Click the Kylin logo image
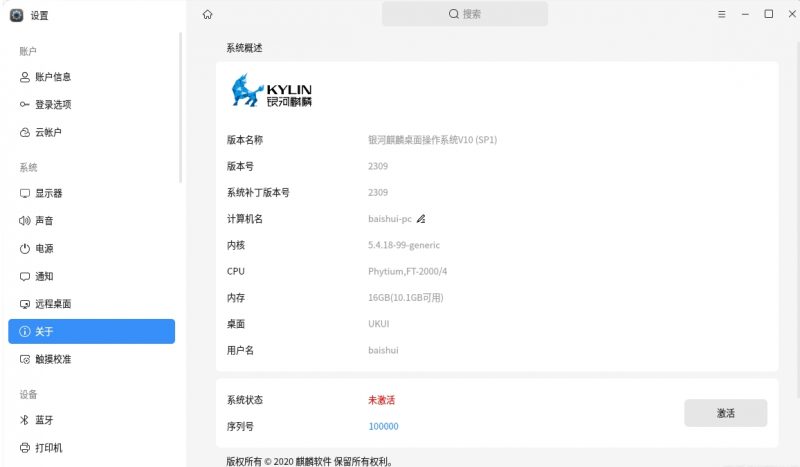Image resolution: width=800 pixels, height=467 pixels. coord(271,90)
